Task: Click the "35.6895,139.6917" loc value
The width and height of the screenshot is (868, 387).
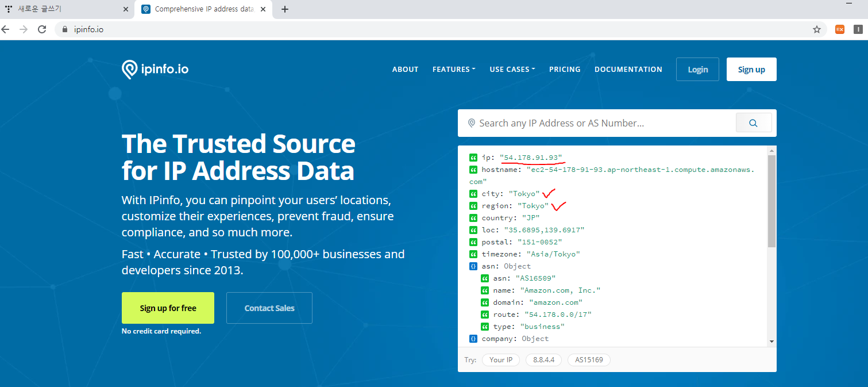Action: tap(544, 230)
